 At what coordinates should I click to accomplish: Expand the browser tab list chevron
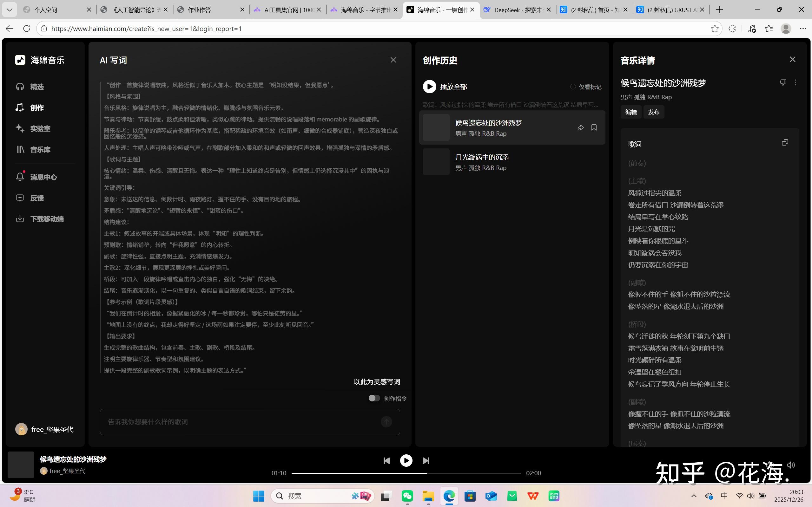pos(10,10)
